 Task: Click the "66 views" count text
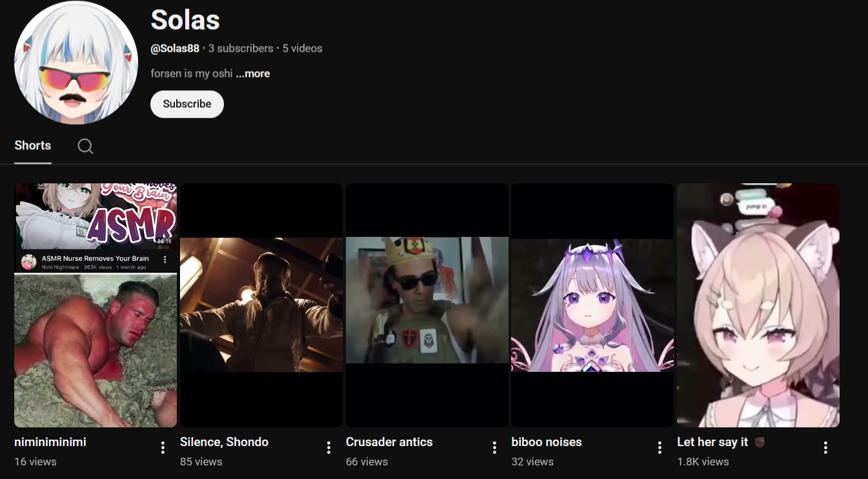tap(367, 462)
